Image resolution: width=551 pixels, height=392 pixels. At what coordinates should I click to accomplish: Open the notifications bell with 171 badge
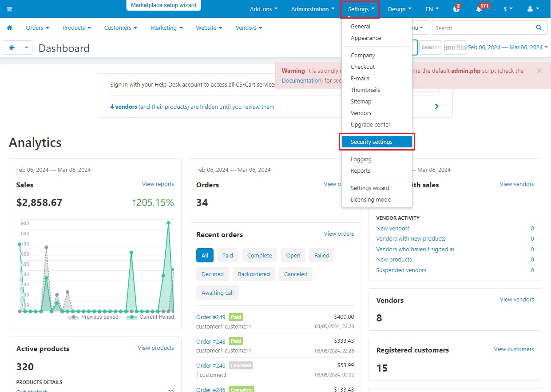coord(479,9)
